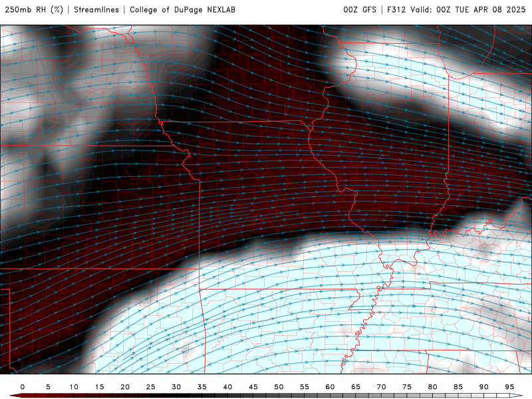The width and height of the screenshot is (532, 399).
Task: Click the "20" tick label on the legend
Action: click(125, 387)
